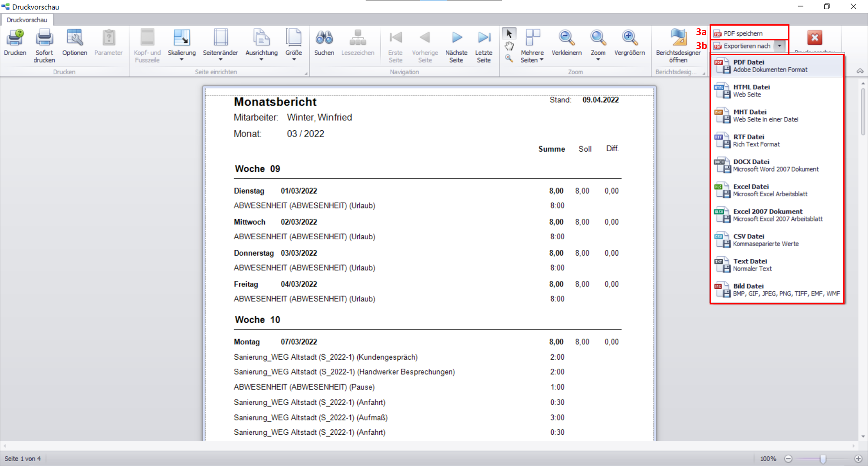Open Berichtsdesigner group dialog launcher
The width and height of the screenshot is (868, 466).
pos(704,73)
